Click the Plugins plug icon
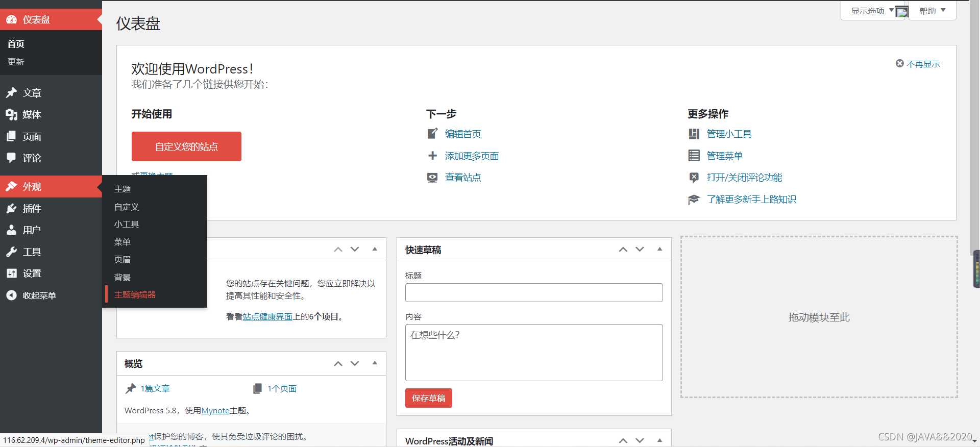980x447 pixels. tap(12, 208)
